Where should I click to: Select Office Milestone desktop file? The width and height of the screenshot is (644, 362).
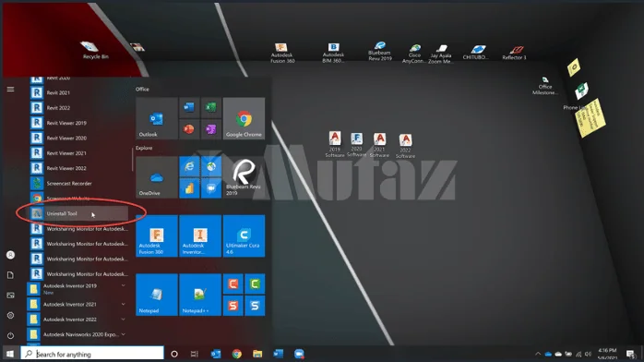[545, 86]
